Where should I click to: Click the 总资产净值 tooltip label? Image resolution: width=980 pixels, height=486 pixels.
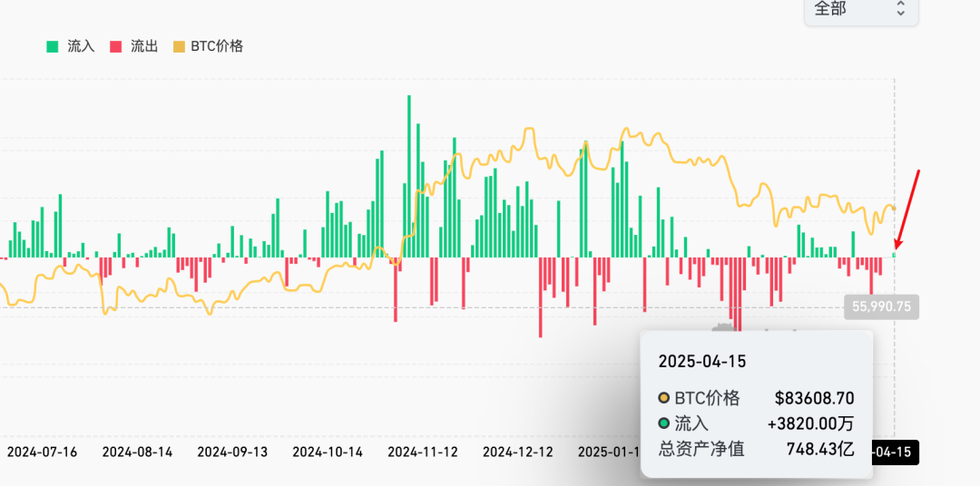tap(701, 449)
